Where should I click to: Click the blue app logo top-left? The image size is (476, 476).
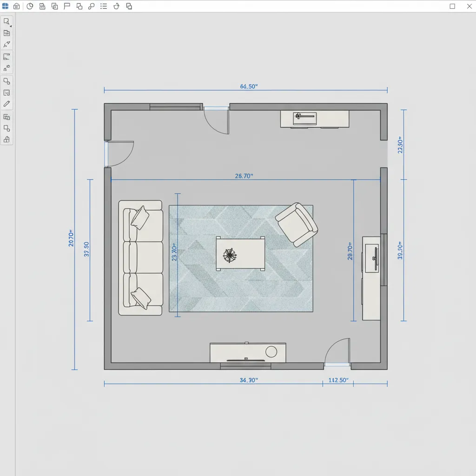6,6
